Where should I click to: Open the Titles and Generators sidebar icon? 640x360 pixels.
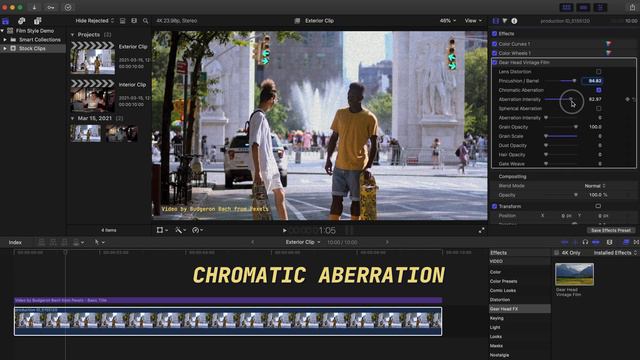tap(38, 21)
